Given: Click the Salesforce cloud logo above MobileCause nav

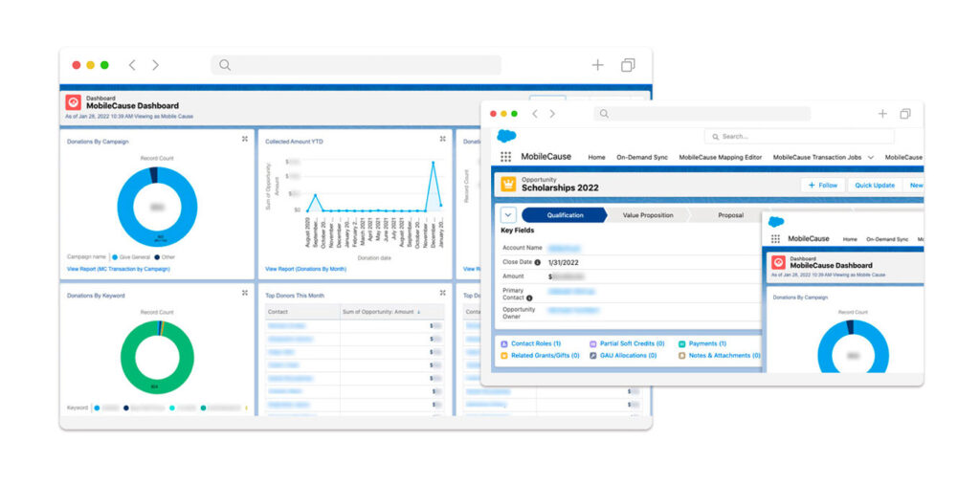Looking at the screenshot, I should coord(506,136).
